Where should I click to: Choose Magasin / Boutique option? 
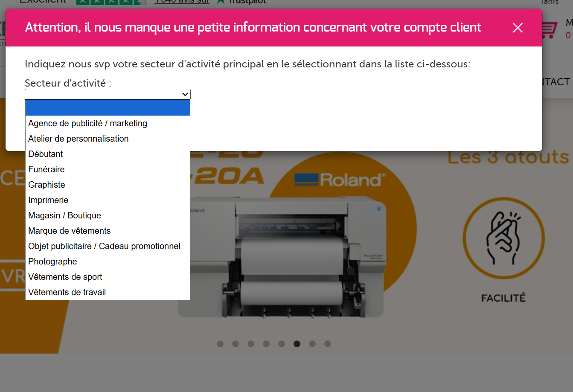(x=64, y=215)
